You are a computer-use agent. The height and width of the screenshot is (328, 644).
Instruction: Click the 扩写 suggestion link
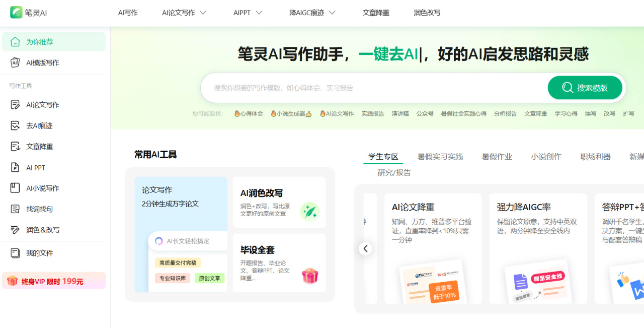628,114
